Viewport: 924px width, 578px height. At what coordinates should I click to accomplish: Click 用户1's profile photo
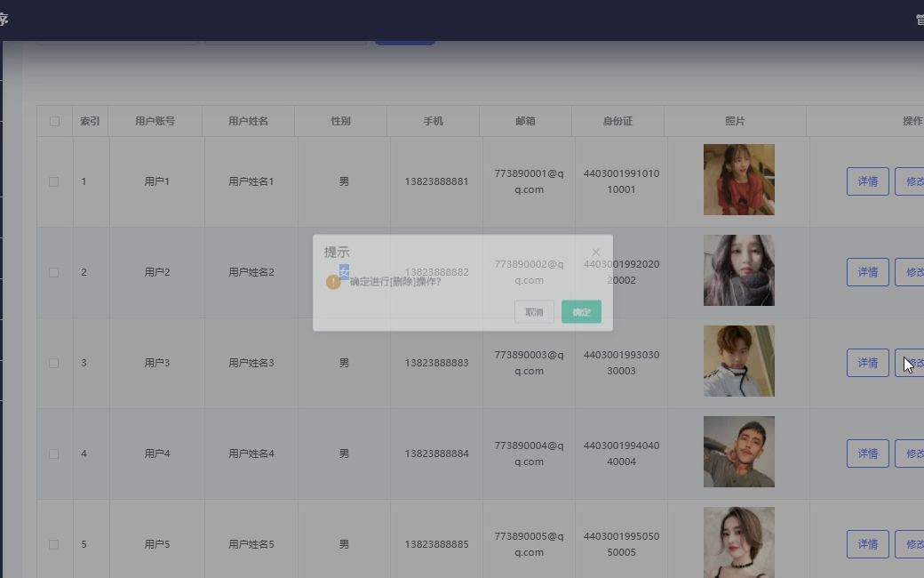click(x=738, y=180)
